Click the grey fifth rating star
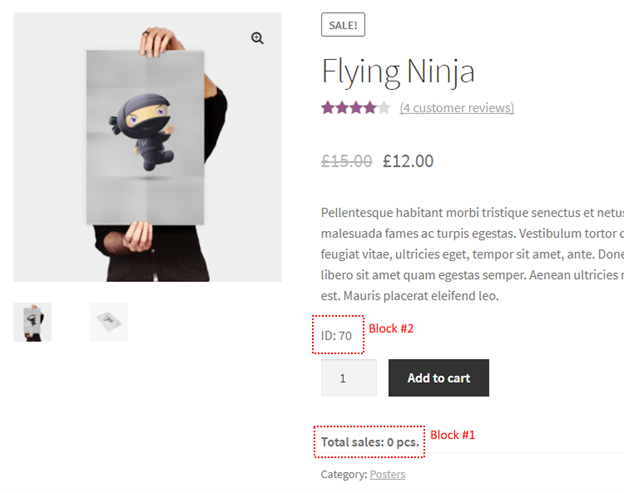This screenshot has width=624, height=493. (x=384, y=107)
